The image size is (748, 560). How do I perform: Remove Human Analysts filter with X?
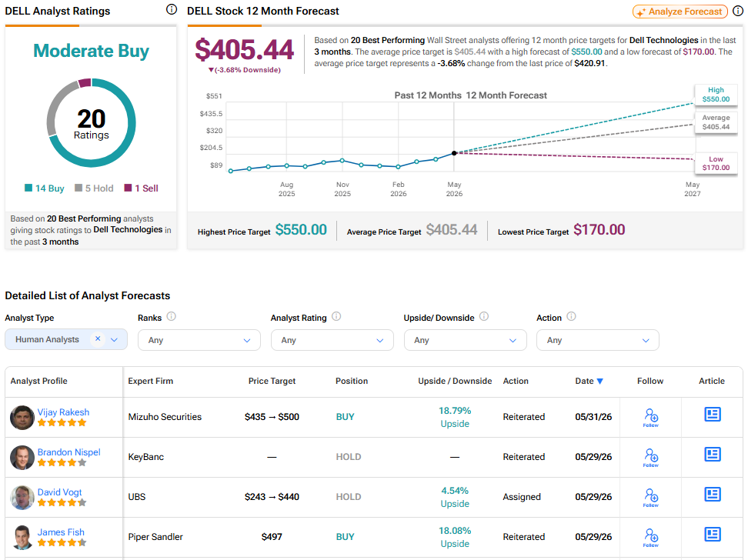(98, 338)
